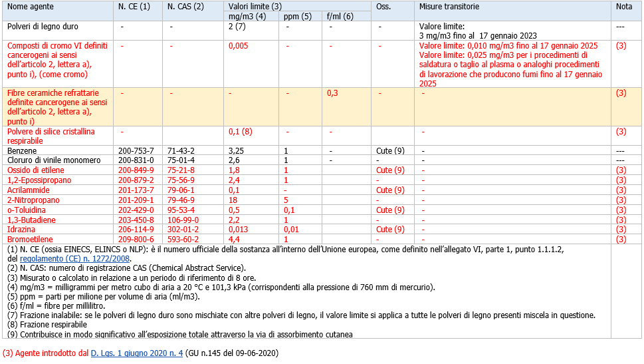This screenshot has width=644, height=364.
Task: Select CAS number '302-01-2'
Action: click(183, 230)
